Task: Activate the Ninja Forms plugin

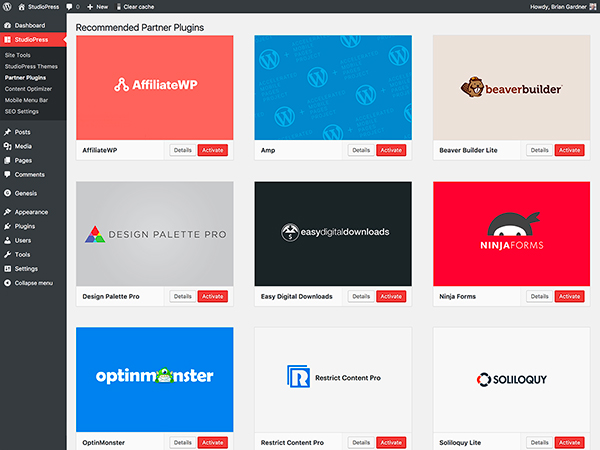Action: [x=569, y=296]
